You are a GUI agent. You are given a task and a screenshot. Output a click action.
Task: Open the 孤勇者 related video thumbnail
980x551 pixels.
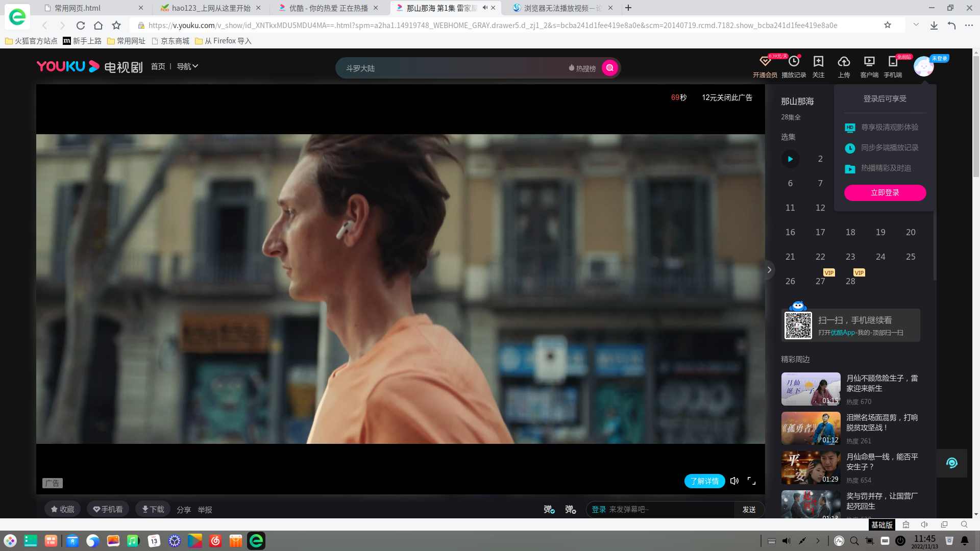[811, 429]
